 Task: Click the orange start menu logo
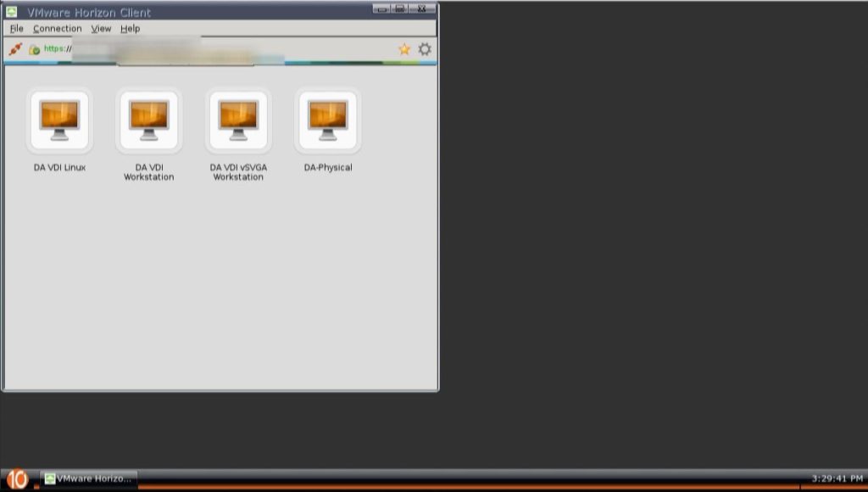pos(17,478)
